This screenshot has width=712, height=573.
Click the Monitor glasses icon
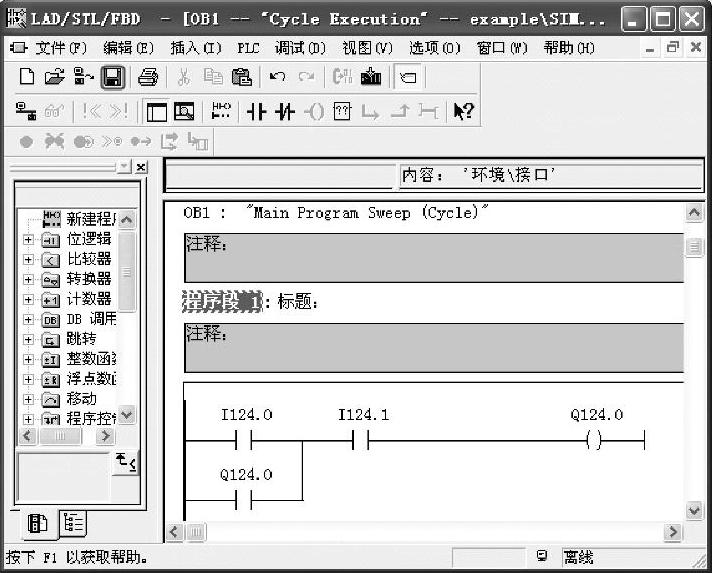(54, 111)
